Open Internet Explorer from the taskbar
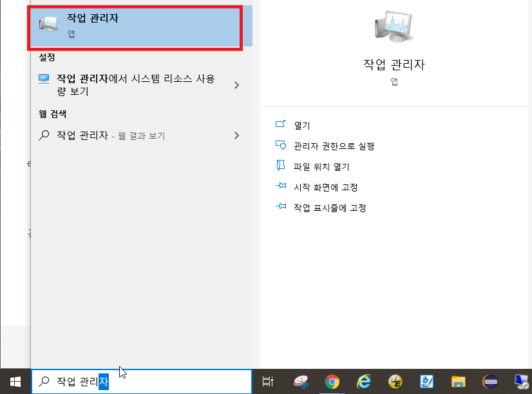532x394 pixels. pyautogui.click(x=364, y=382)
